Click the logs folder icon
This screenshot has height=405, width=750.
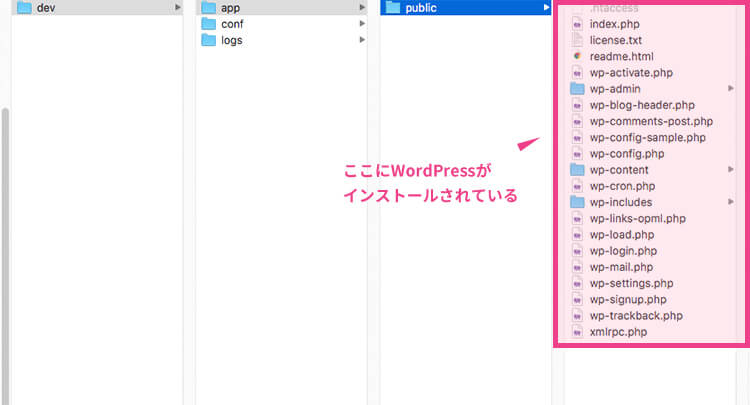pyautogui.click(x=208, y=40)
